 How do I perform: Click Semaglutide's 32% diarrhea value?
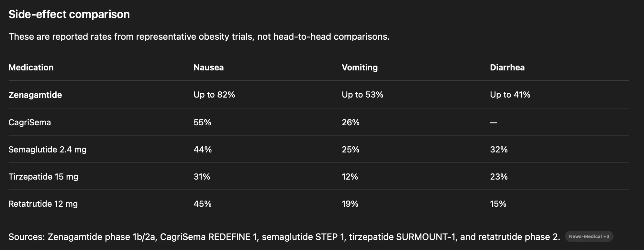click(x=499, y=150)
